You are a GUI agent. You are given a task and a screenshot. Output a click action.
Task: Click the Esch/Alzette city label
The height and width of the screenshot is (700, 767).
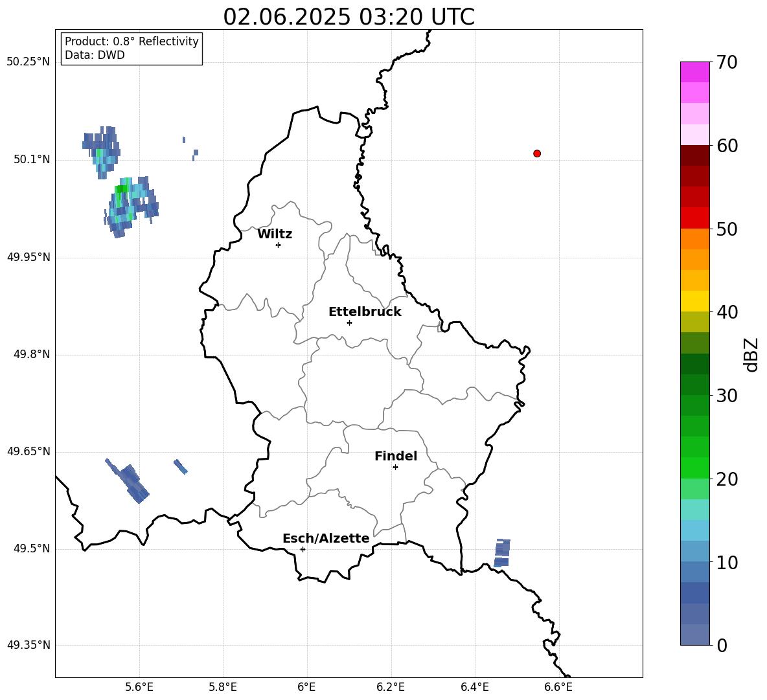326,538
